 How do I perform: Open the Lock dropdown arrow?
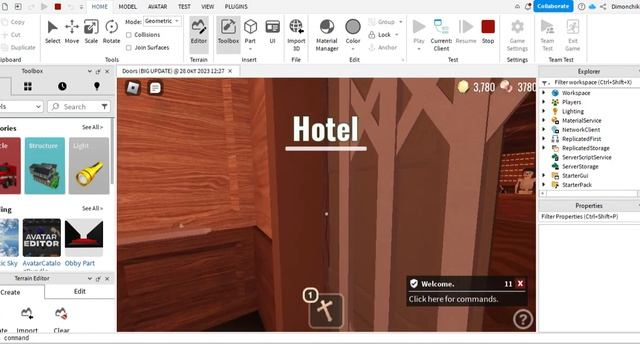click(x=396, y=35)
